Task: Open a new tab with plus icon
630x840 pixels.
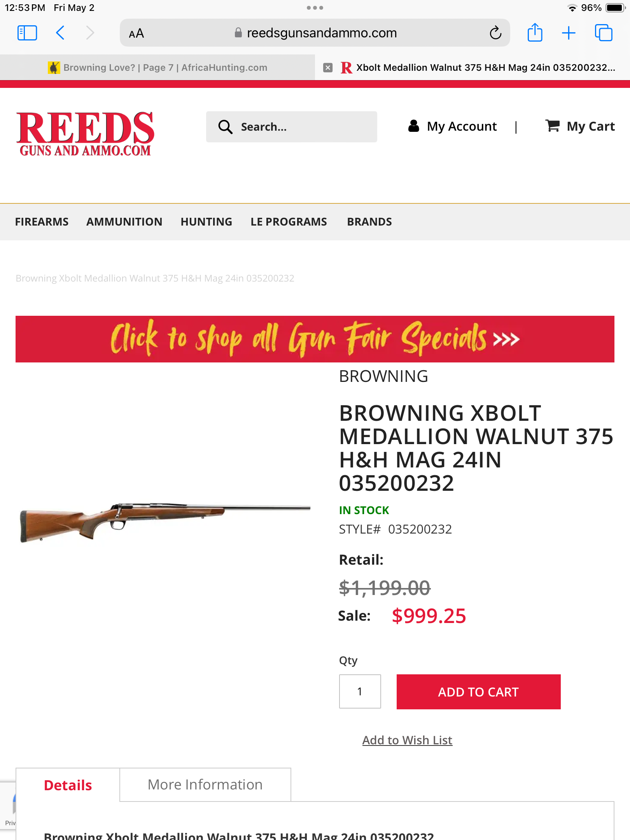Action: point(569,33)
